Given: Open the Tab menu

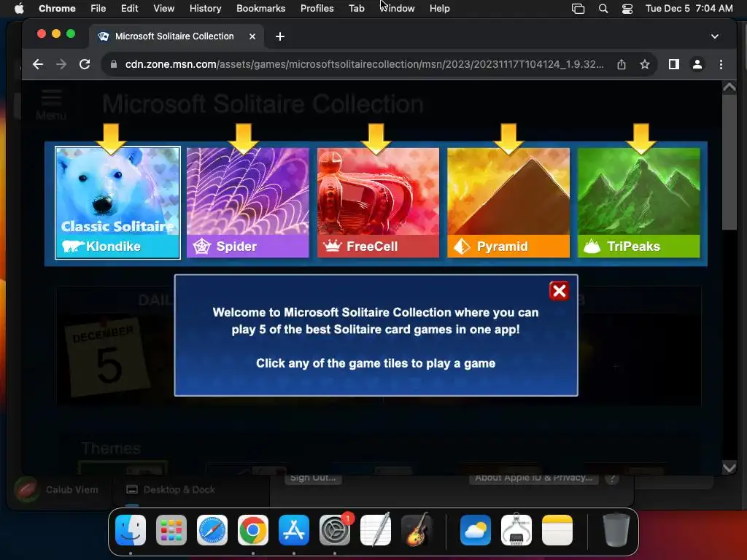Looking at the screenshot, I should pyautogui.click(x=356, y=9).
